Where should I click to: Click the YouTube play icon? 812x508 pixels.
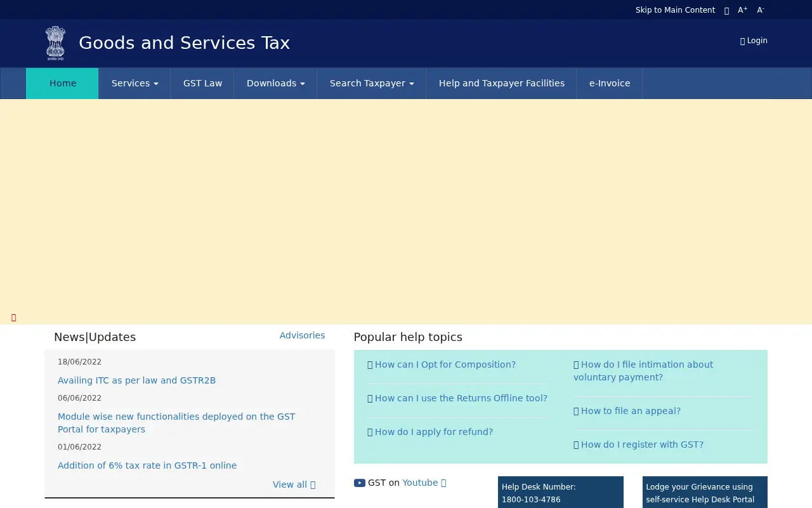360,483
